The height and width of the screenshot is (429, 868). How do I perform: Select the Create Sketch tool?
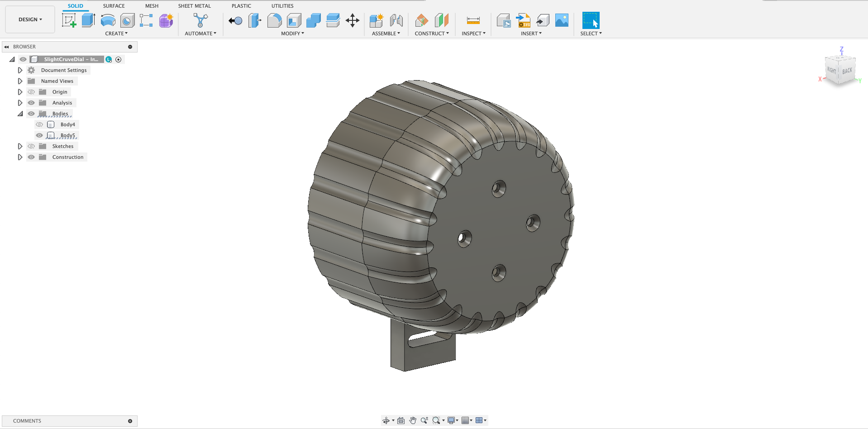(x=70, y=20)
